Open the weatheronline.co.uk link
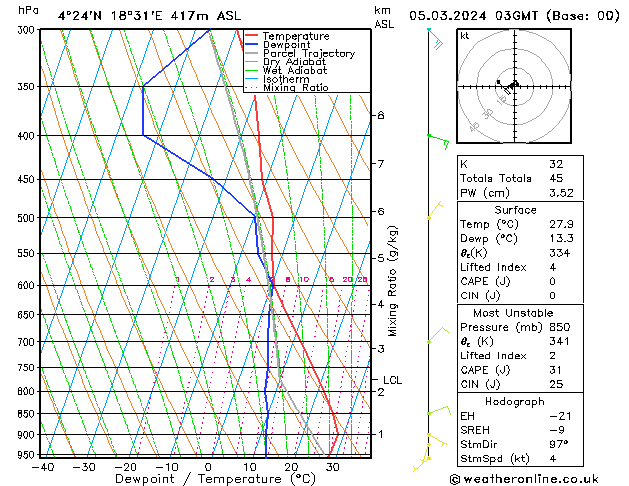The width and height of the screenshot is (629, 486). click(540, 478)
